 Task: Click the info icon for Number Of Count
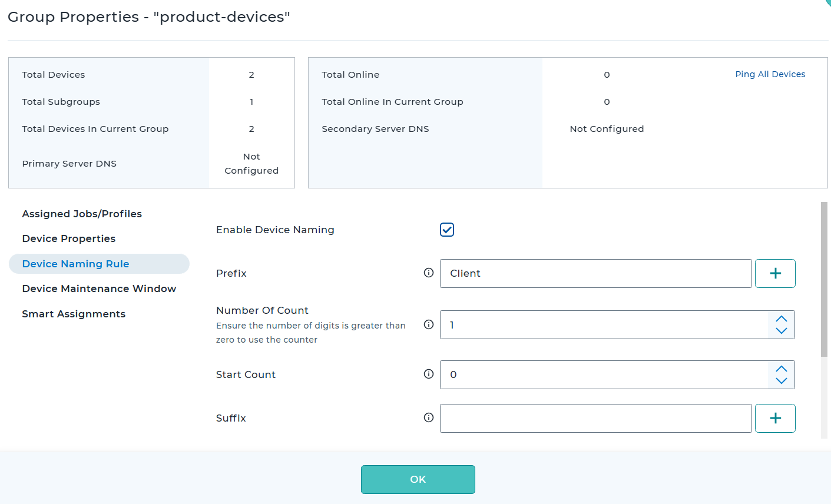pos(429,324)
